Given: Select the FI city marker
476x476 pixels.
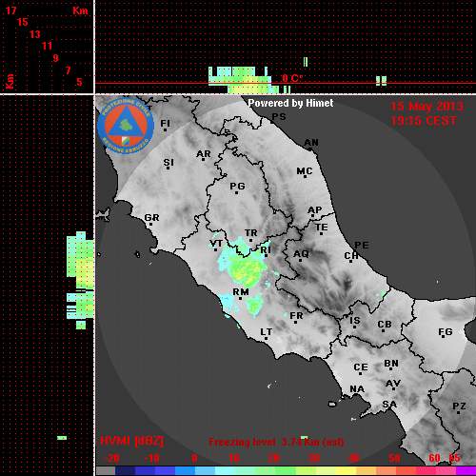Looking at the screenshot, I should [x=165, y=129].
